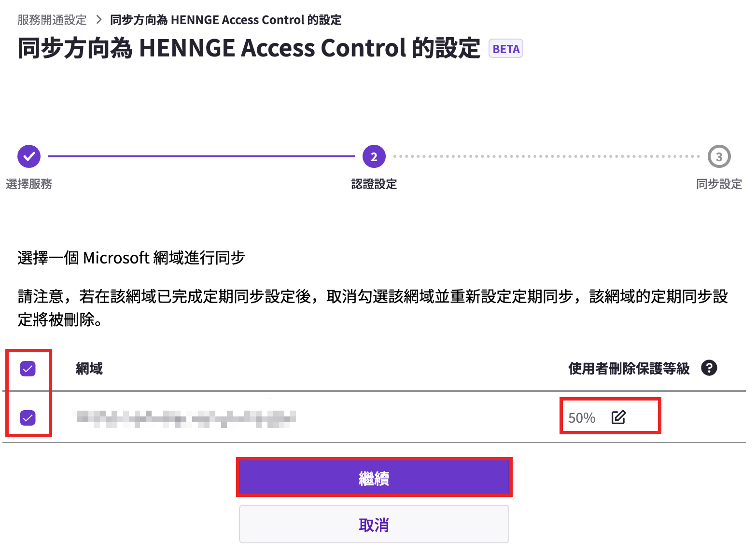Select the step 2 circle indicator
The width and height of the screenshot is (756, 553).
[374, 156]
